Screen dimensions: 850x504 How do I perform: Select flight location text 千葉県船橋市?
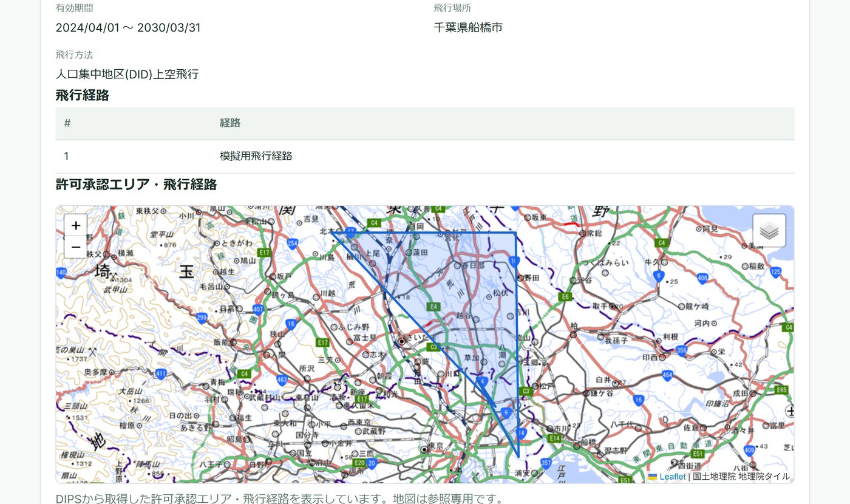[x=468, y=27]
